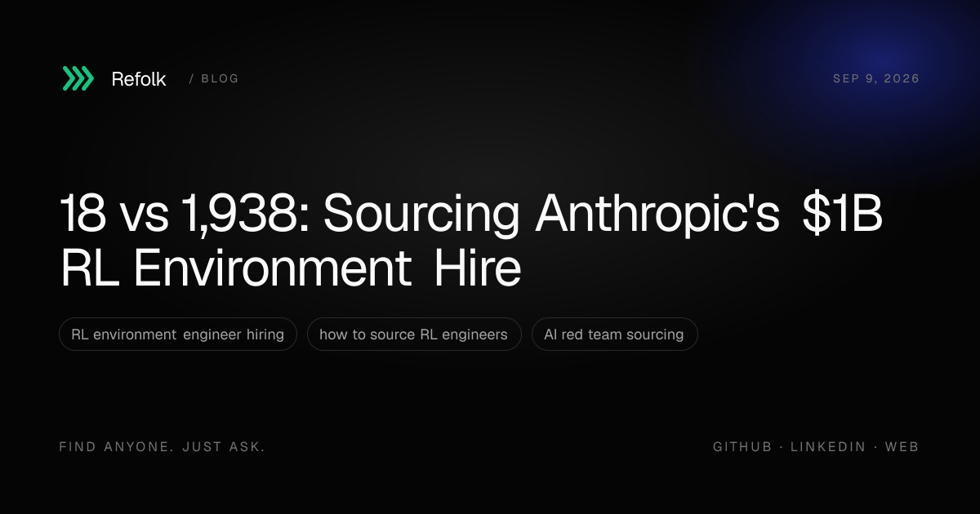Open the "AI red team sourcing" tag
This screenshot has height=514, width=980.
point(615,335)
